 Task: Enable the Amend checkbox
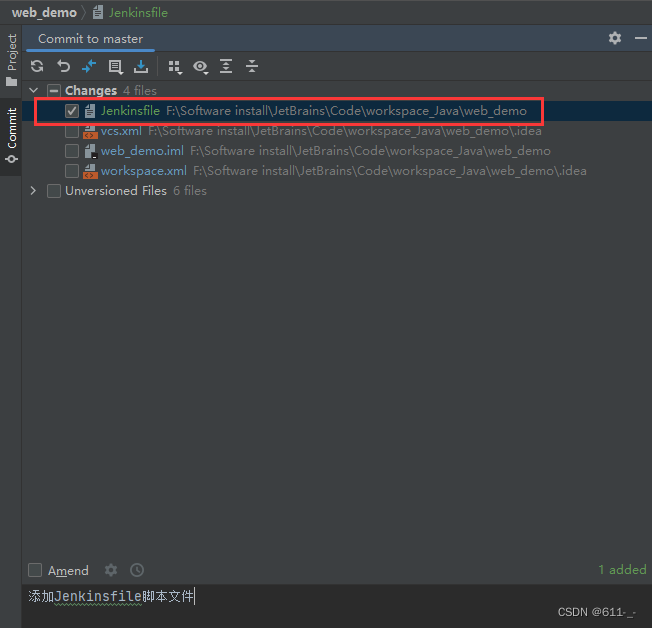(x=35, y=570)
